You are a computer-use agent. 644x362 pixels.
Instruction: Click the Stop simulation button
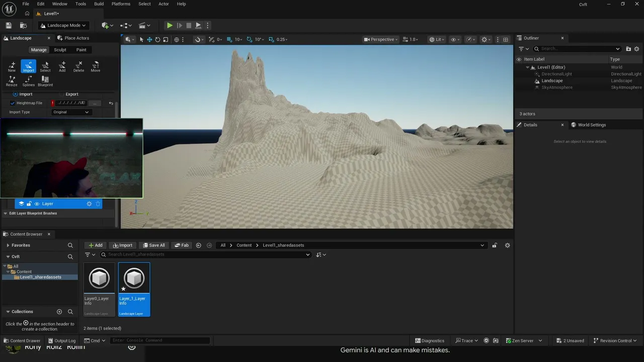(x=189, y=25)
